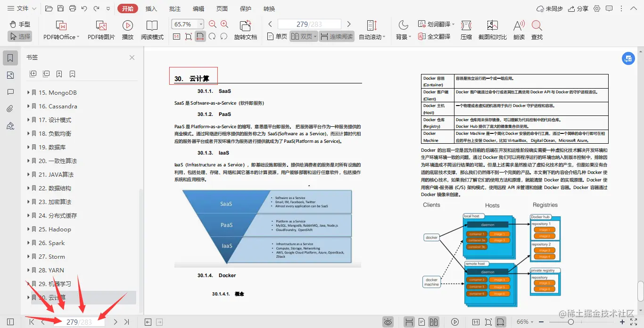Screen dimensions: 644x328
Task: Open the 查找 find tool
Action: point(537,28)
